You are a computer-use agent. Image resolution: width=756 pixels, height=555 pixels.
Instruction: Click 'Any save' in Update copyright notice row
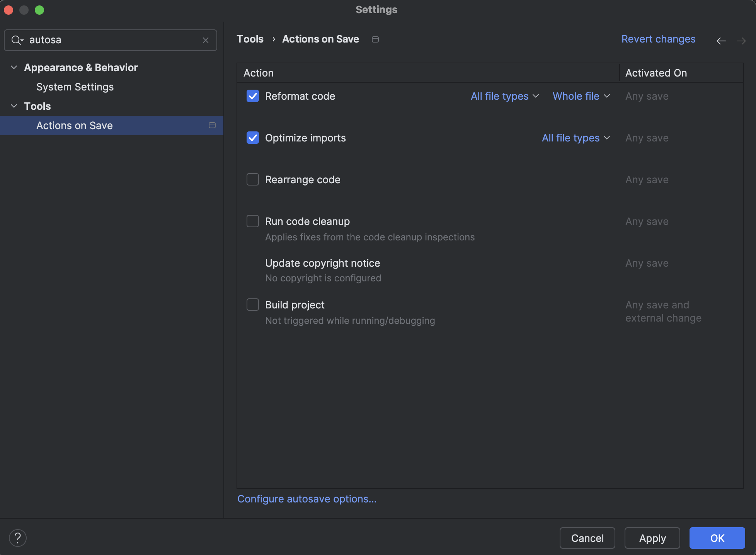click(647, 263)
